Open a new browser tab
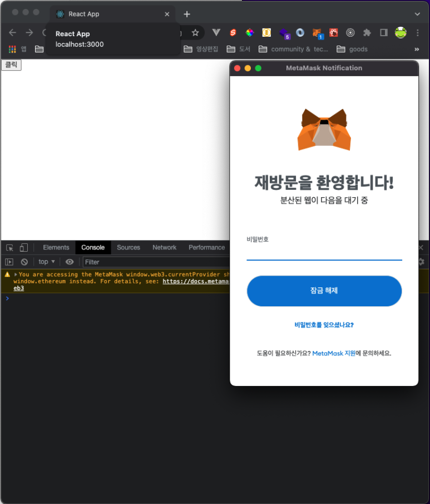430x504 pixels. click(187, 14)
